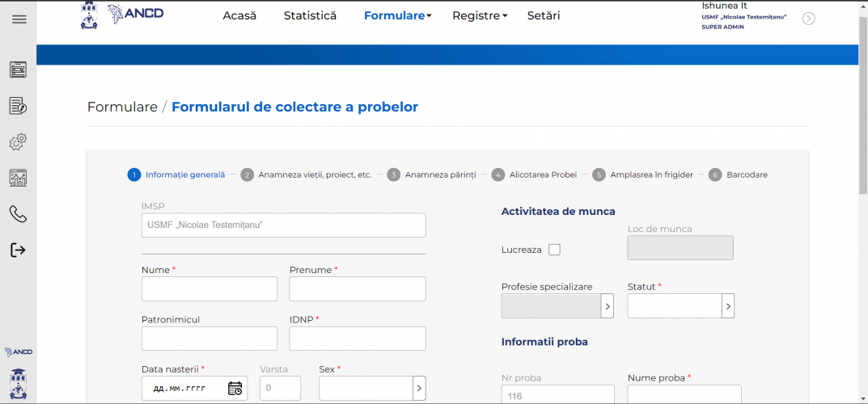Click the Patronimicul input field
This screenshot has width=868, height=404.
210,339
